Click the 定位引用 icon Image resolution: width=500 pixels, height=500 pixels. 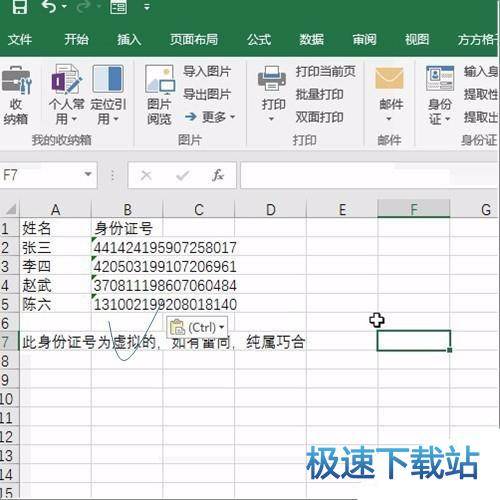(108, 79)
